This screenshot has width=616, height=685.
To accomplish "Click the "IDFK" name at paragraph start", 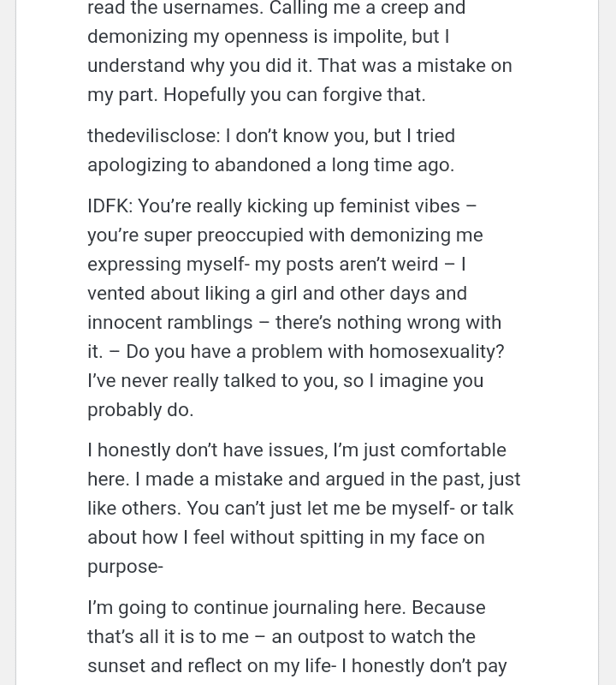I will pyautogui.click(x=108, y=206).
